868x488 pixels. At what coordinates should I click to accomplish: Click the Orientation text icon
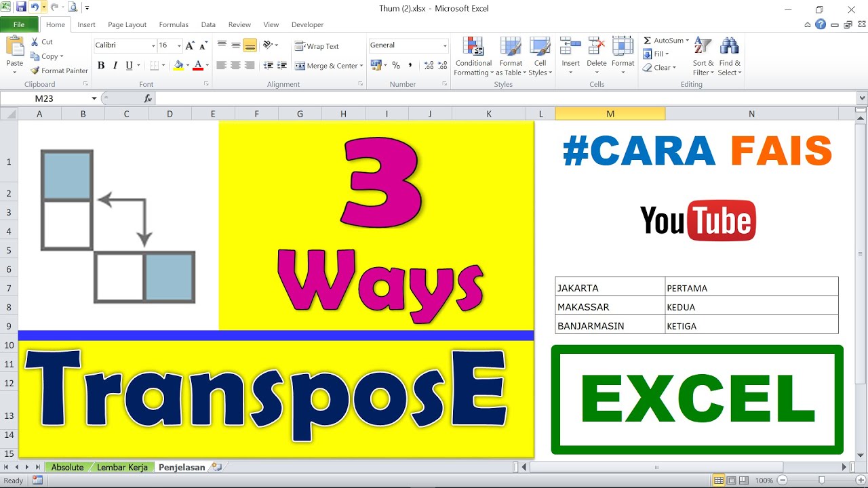[x=268, y=45]
